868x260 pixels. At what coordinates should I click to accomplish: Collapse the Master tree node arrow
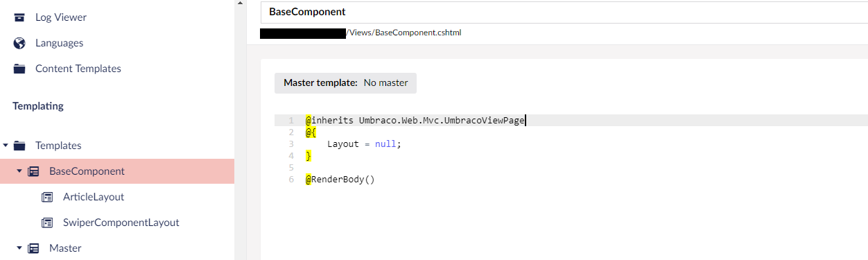pos(19,248)
